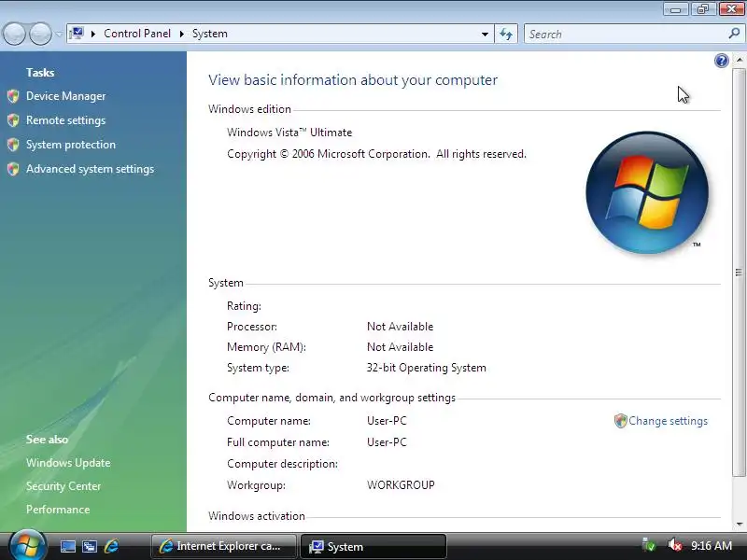
Task: Open the Windows Start orb
Action: [27, 545]
